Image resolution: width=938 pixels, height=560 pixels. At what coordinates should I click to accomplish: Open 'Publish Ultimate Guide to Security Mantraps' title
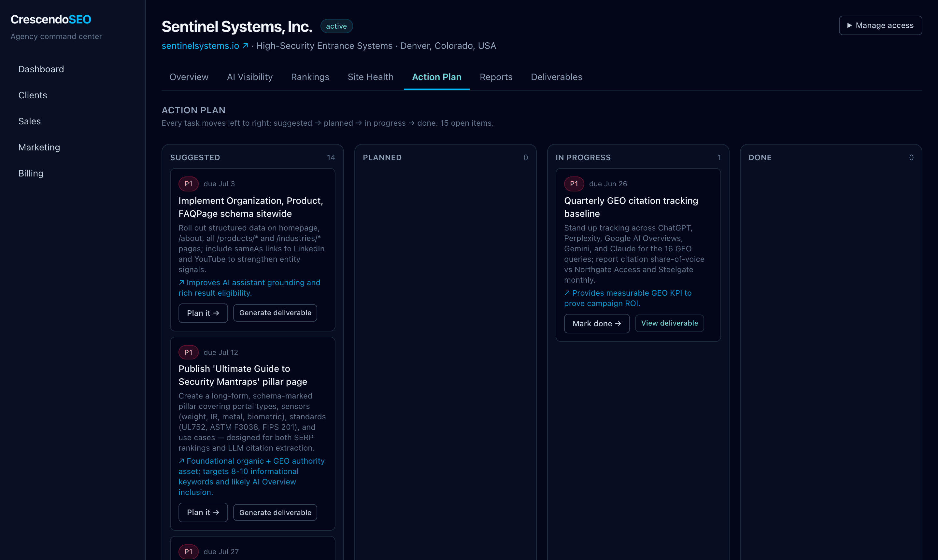[243, 375]
